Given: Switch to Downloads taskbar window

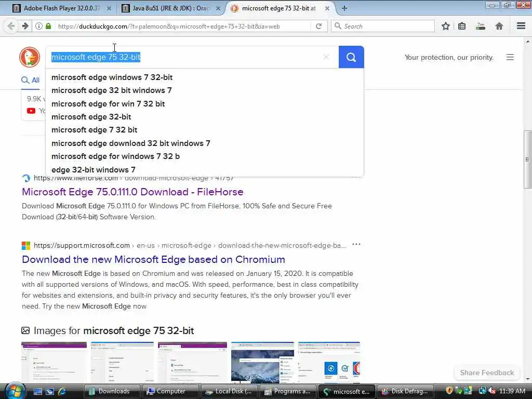Looking at the screenshot, I should tap(112, 391).
